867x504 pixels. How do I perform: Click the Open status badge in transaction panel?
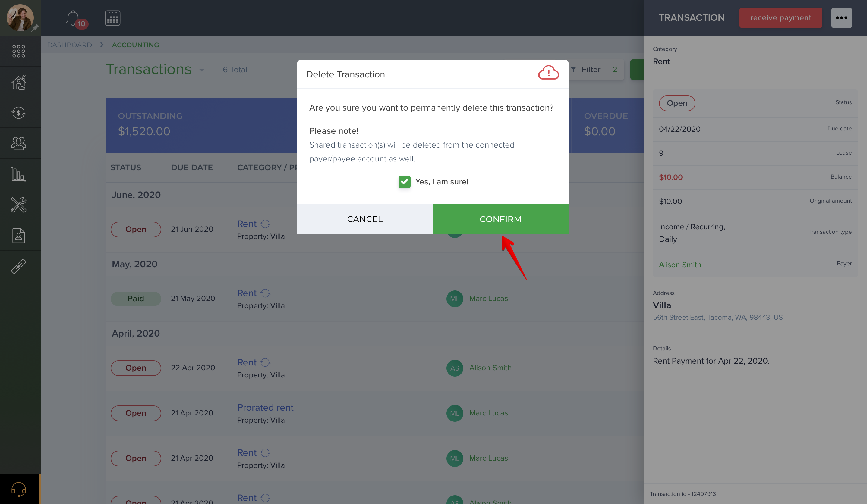click(x=677, y=103)
